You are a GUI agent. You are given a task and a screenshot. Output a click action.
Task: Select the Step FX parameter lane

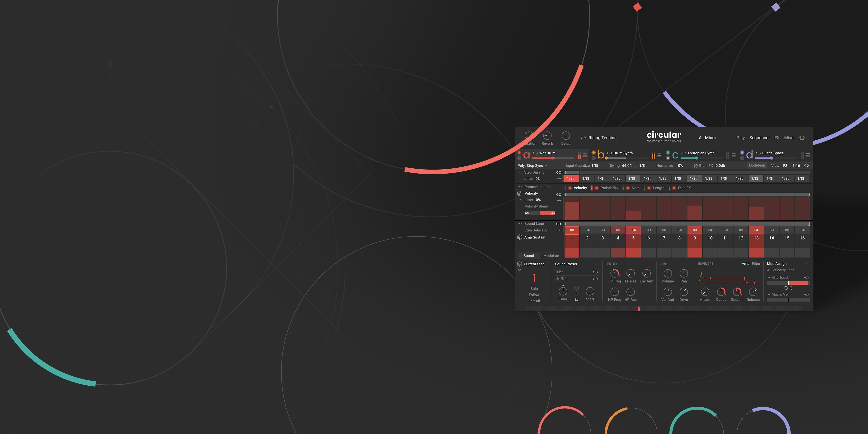click(684, 188)
